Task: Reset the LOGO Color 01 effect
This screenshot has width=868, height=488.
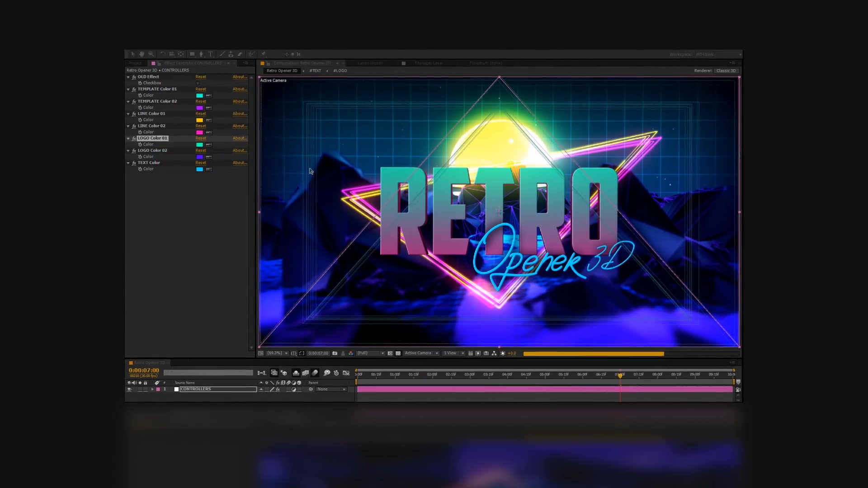Action: pos(201,138)
